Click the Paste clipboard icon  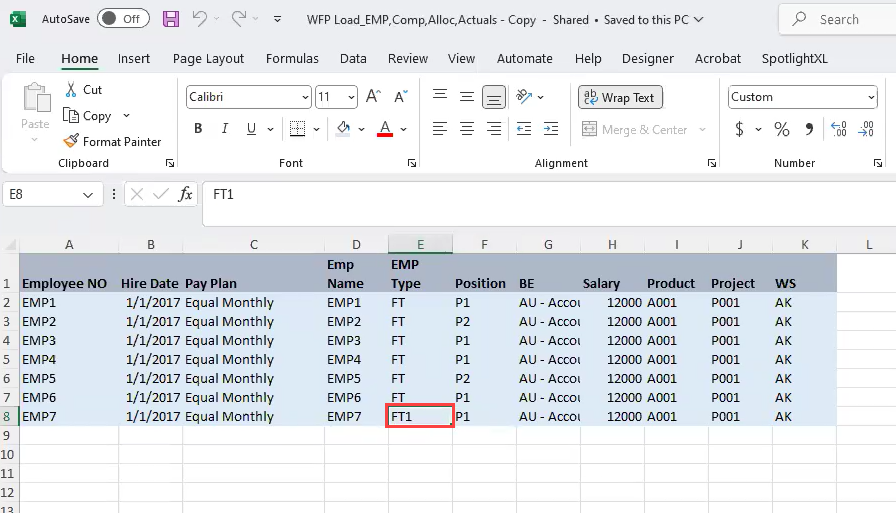[x=36, y=98]
